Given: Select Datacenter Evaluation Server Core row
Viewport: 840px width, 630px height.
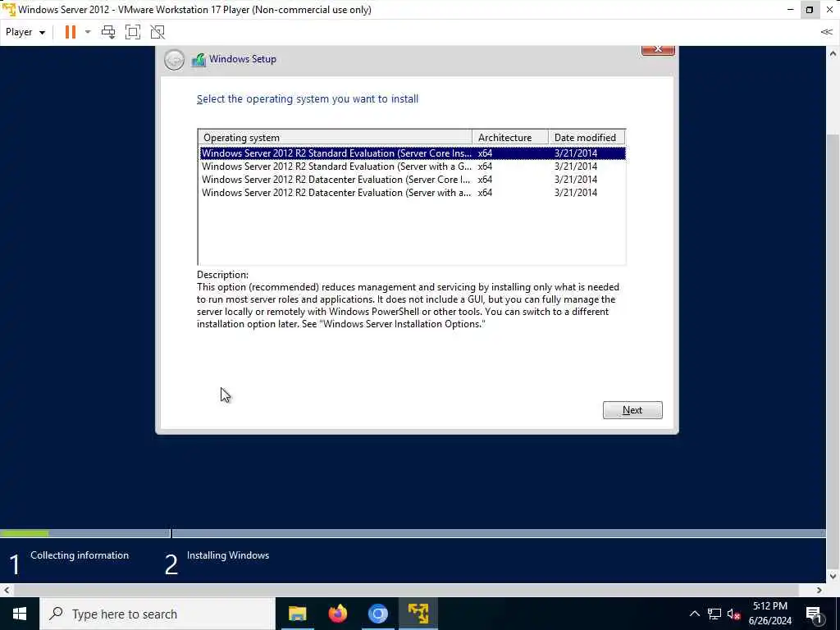Looking at the screenshot, I should point(413,180).
